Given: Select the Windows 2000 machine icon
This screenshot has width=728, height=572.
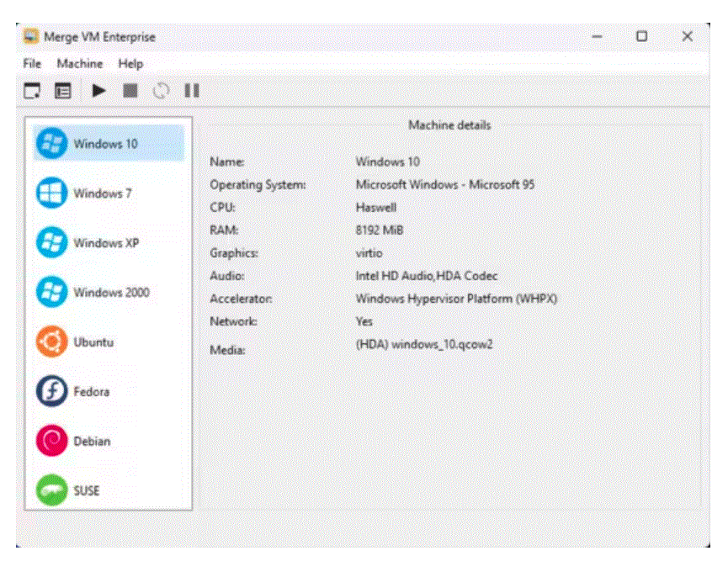Looking at the screenshot, I should click(51, 292).
